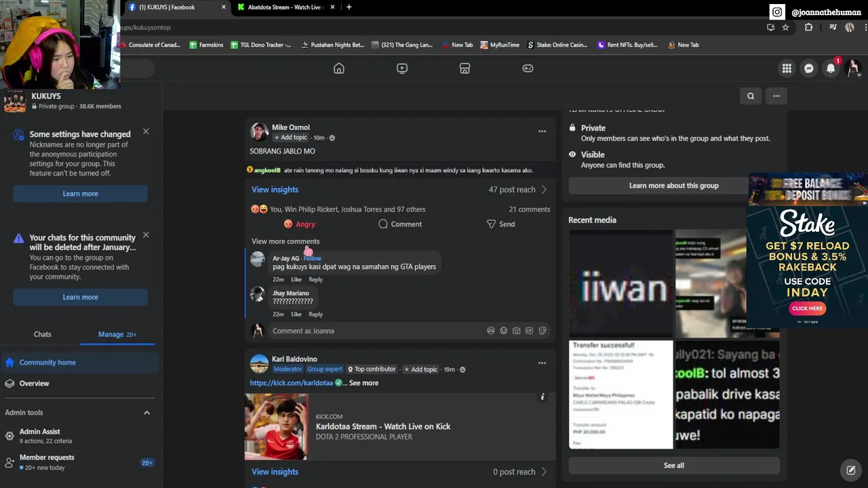Open Messenger chats icon
Screen dimensions: 868x488
[x=809, y=68]
